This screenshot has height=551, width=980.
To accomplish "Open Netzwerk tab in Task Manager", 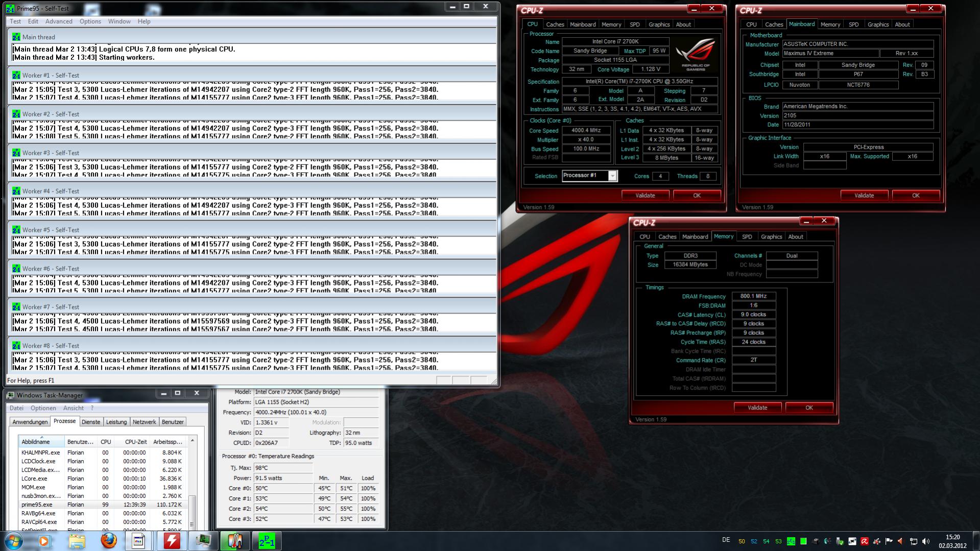I will 145,422.
